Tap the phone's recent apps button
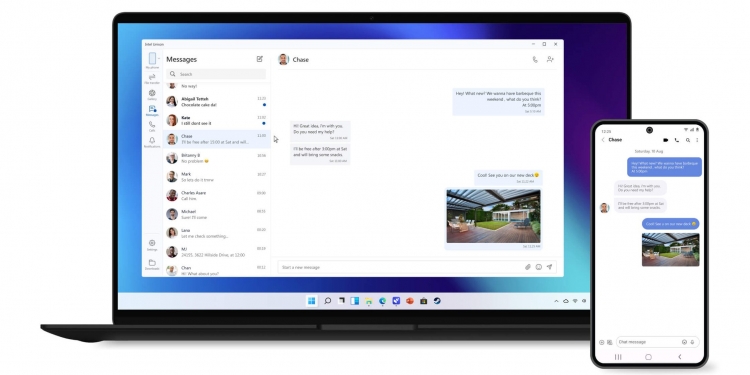This screenshot has width=750, height=375. (x=618, y=357)
